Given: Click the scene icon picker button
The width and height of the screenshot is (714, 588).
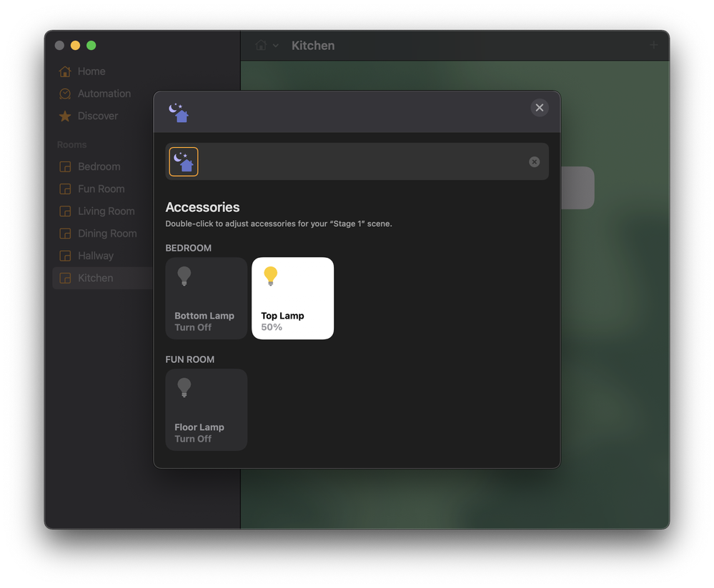Looking at the screenshot, I should [184, 161].
